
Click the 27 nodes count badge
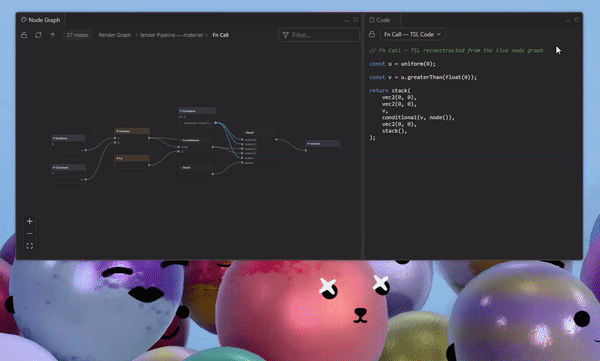point(77,35)
